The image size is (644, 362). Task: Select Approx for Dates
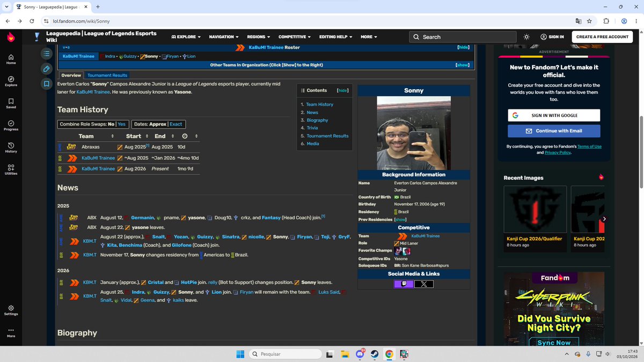coord(158,124)
